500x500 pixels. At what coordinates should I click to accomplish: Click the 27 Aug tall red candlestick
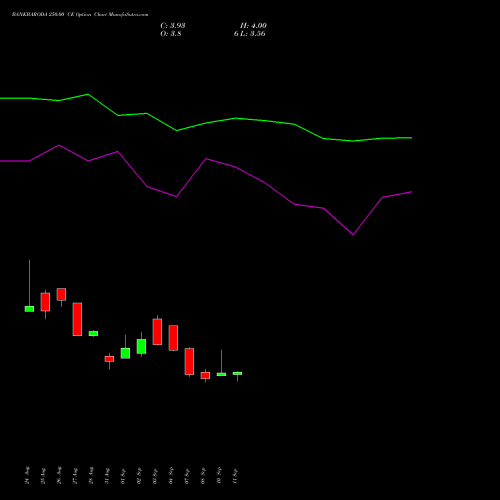pyautogui.click(x=77, y=319)
